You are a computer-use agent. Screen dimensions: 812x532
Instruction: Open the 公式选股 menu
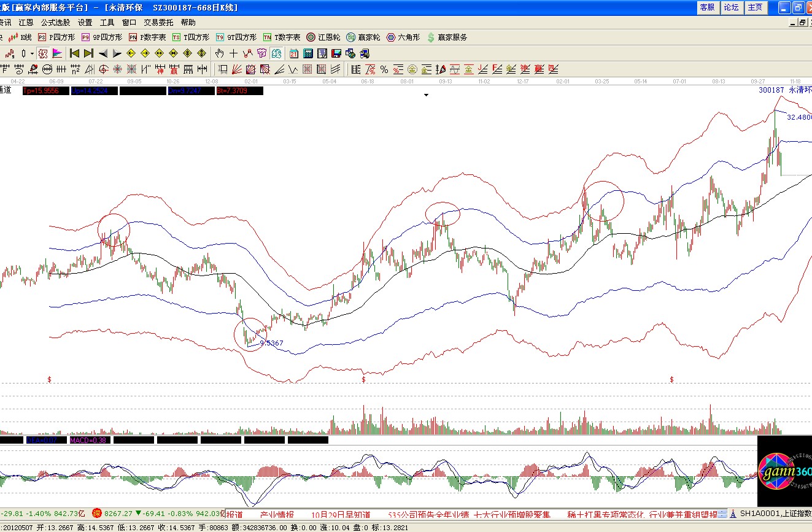56,22
